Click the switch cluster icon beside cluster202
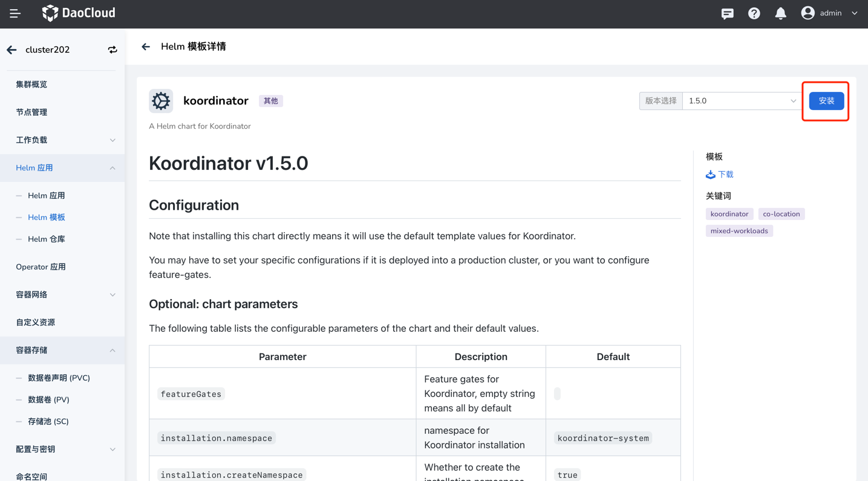Viewport: 868px width, 481px height. (113, 50)
